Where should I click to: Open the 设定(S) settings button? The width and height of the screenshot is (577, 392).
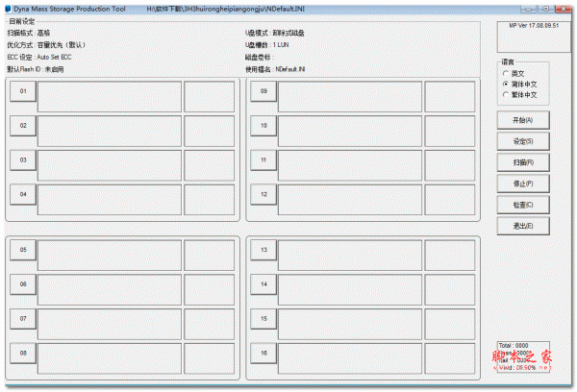[523, 141]
